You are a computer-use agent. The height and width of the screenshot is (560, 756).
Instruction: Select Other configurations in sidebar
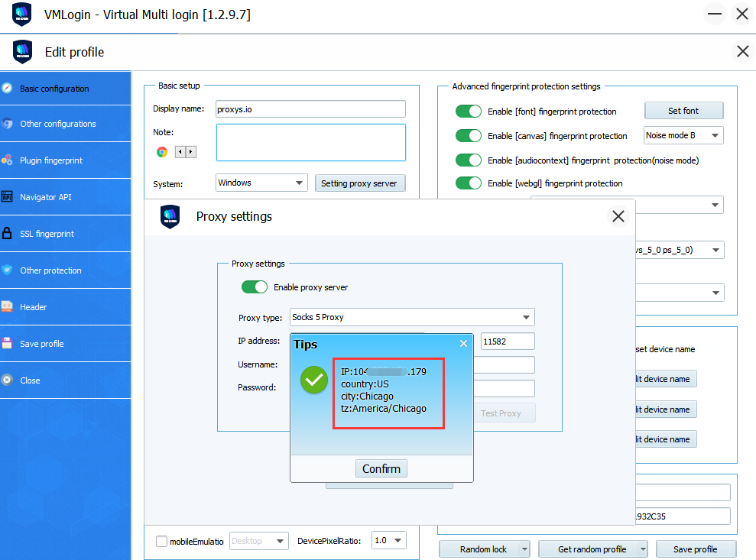click(58, 124)
